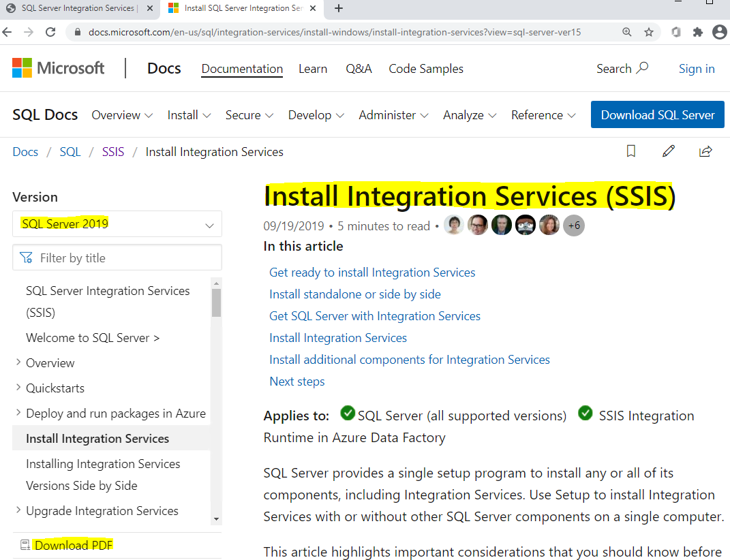
Task: Open Get ready to install Integration Services
Action: coord(372,273)
